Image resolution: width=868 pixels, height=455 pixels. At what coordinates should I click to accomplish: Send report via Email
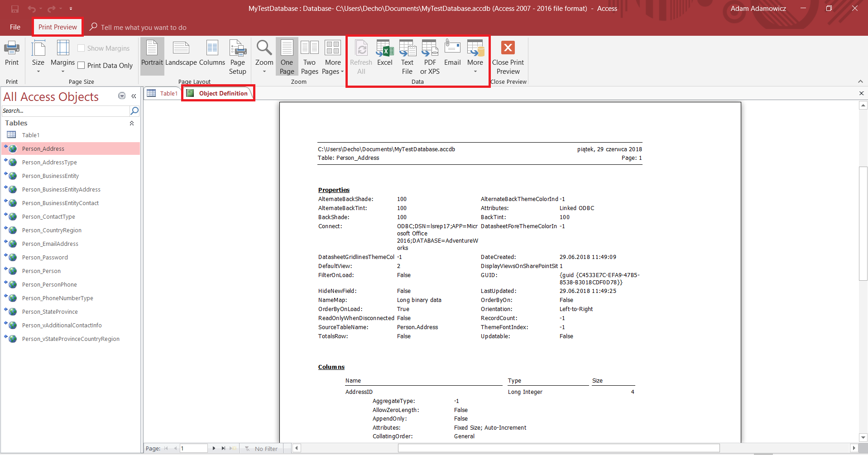tap(452, 53)
